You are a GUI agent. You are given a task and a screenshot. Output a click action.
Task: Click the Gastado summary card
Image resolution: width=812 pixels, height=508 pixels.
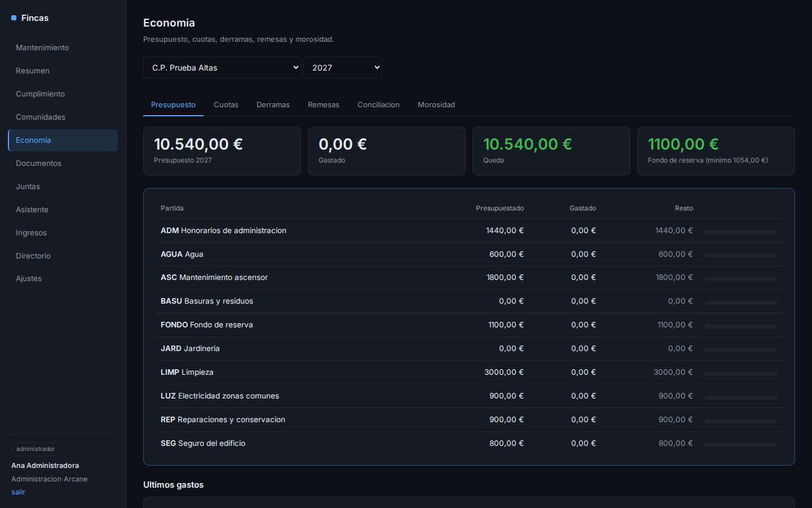387,151
